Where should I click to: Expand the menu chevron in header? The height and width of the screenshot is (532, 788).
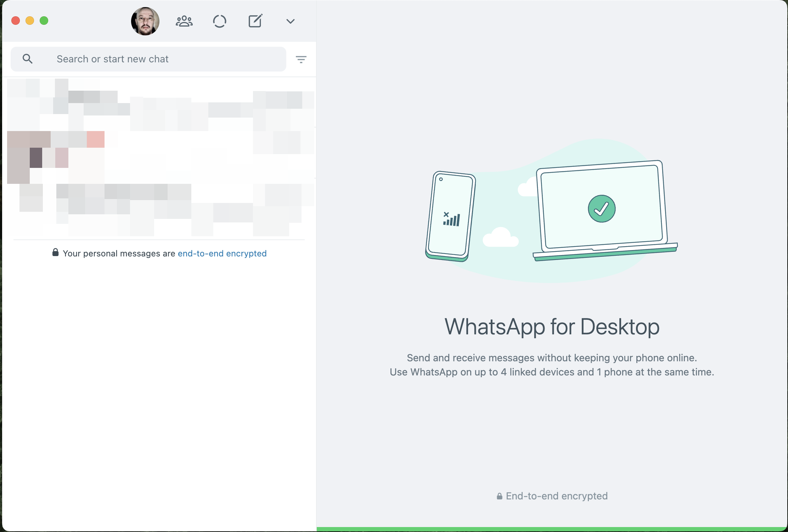(290, 21)
